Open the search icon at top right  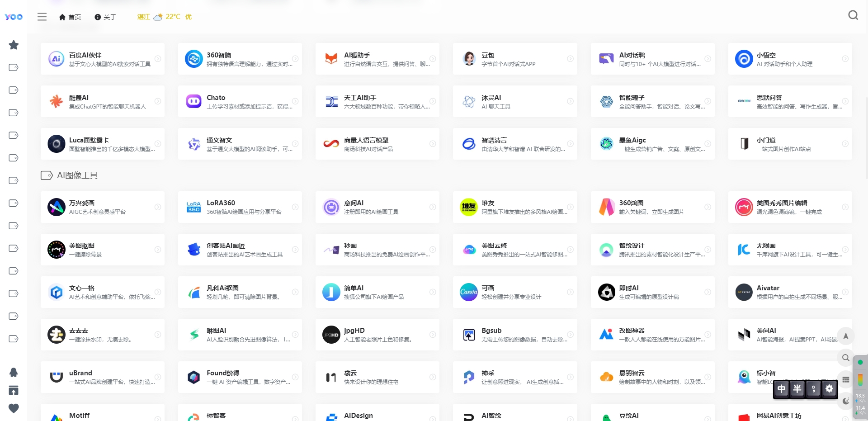point(853,15)
